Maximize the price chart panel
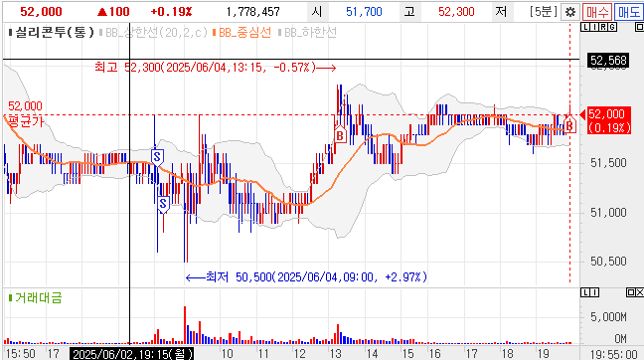The image size is (644, 360). click(639, 27)
